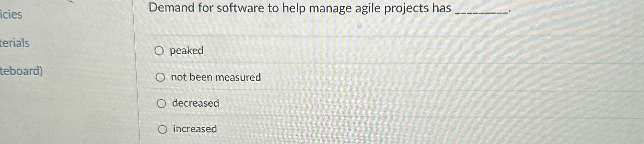Select the 'peaked' radio button
Viewport: 644px width, 144px height.
pyautogui.click(x=159, y=51)
